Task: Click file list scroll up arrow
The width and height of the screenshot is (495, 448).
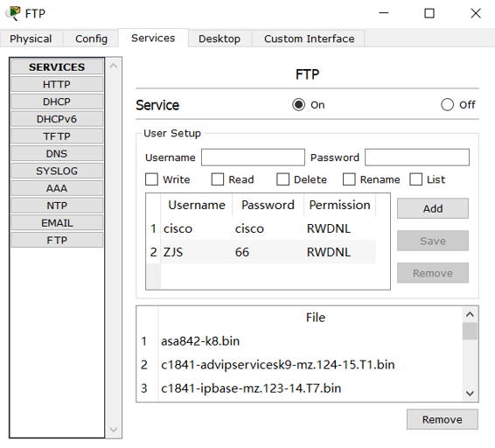Action: tap(470, 314)
